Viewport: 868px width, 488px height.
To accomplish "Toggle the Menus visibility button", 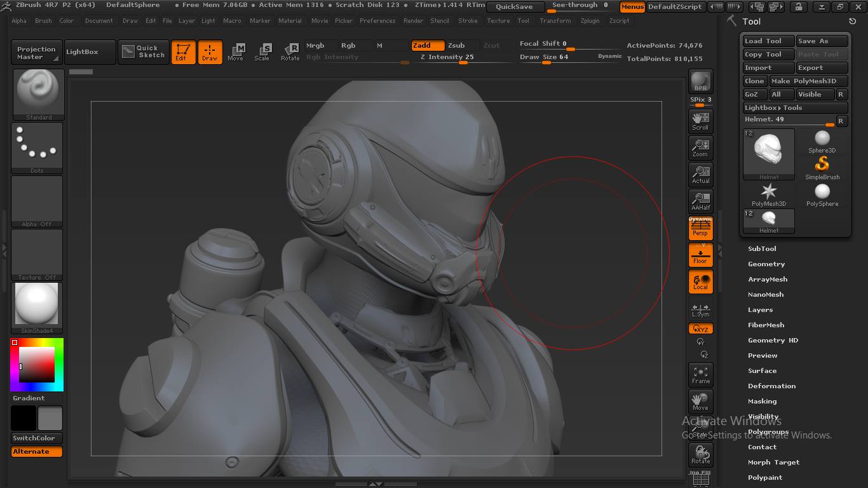I will click(632, 7).
